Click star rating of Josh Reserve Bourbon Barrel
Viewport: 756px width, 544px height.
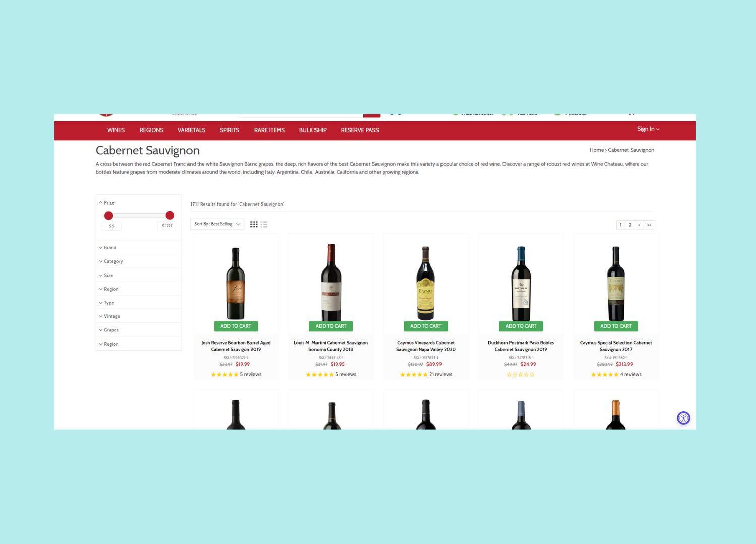(225, 375)
